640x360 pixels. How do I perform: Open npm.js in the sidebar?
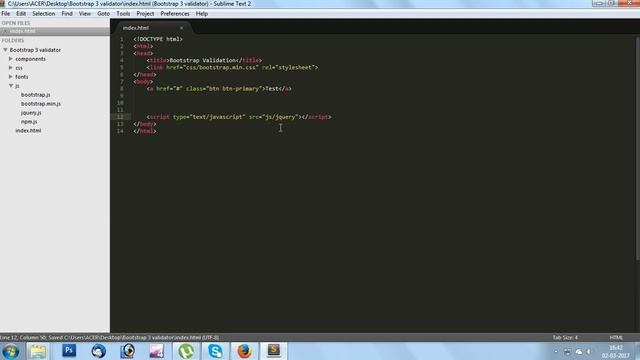click(29, 122)
